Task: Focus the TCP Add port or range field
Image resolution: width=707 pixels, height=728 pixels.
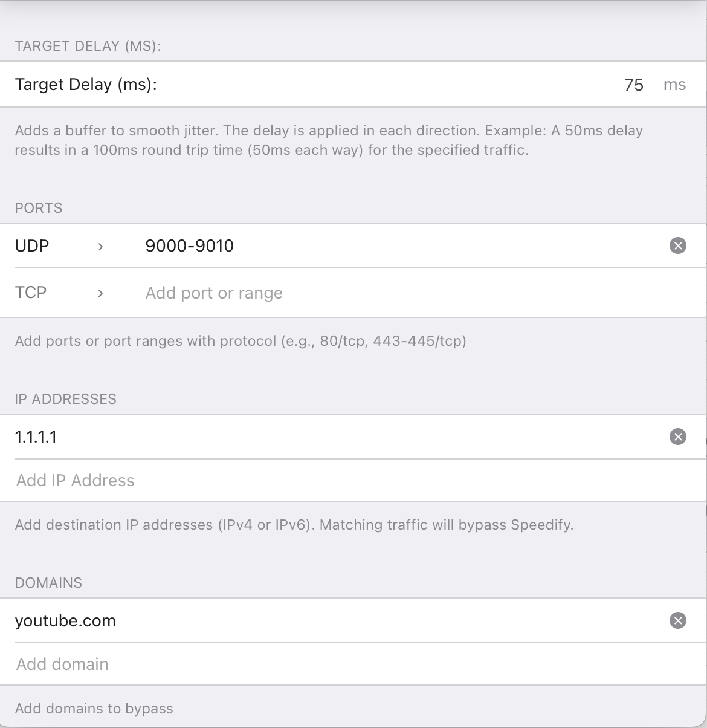Action: (x=214, y=293)
